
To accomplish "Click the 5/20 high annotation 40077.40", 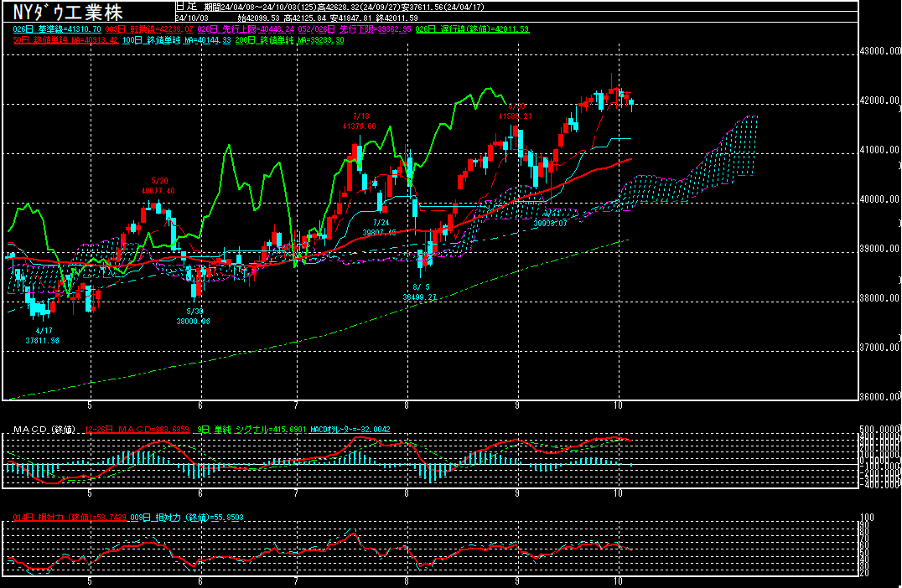I will click(158, 186).
